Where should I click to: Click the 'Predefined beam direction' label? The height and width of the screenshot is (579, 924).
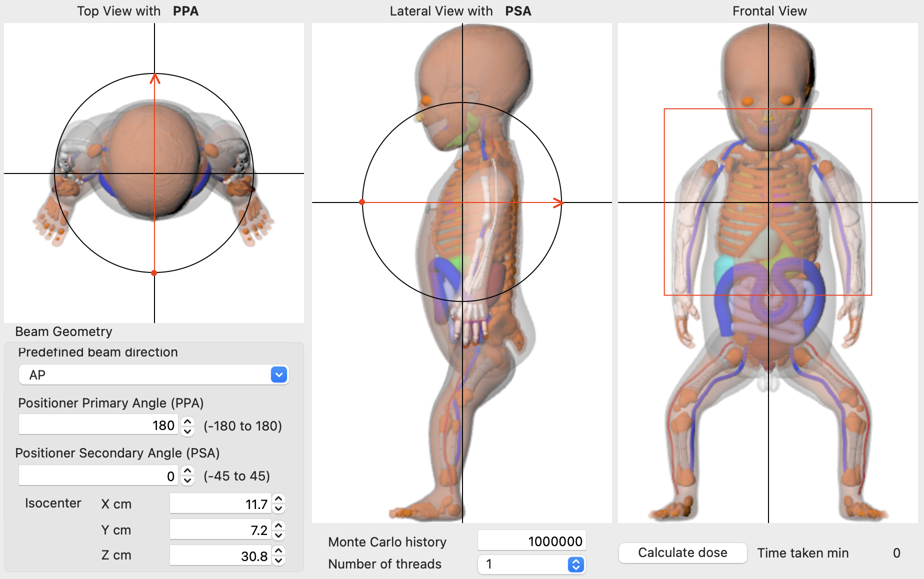(x=98, y=352)
